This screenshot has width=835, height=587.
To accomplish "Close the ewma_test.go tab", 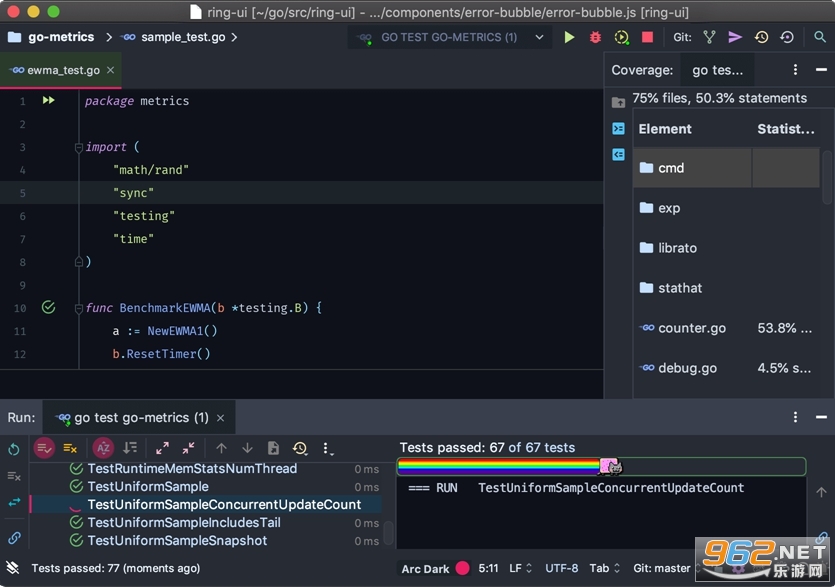I will coord(110,70).
